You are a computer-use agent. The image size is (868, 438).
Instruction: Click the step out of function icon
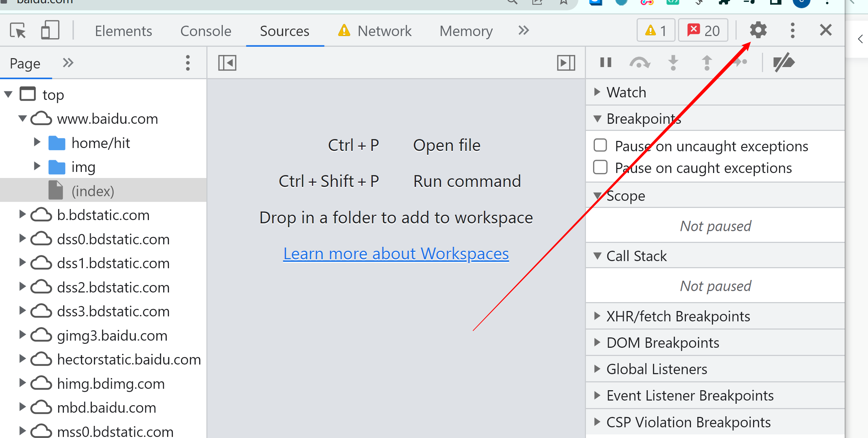(x=707, y=63)
